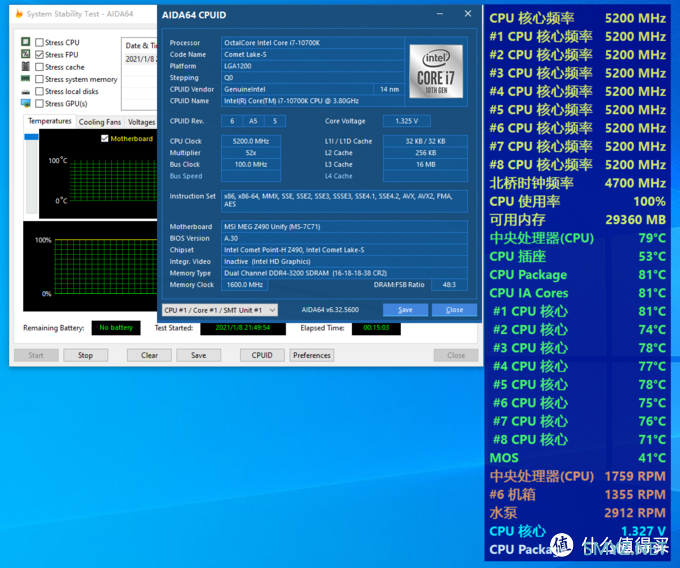The image size is (680, 568).
Task: Minimize the AIDA64 CPUID window
Action: [x=440, y=14]
